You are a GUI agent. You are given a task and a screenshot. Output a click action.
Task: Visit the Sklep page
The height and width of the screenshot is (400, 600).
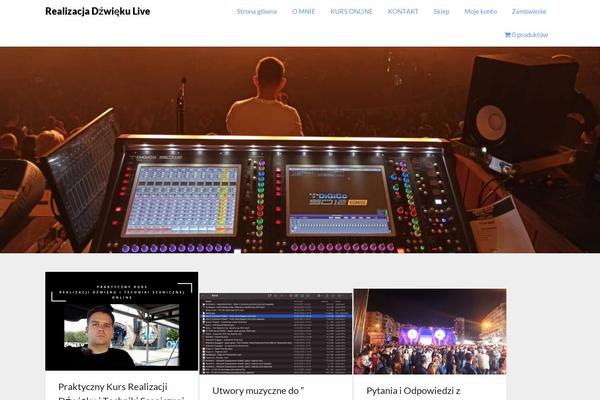click(x=441, y=11)
